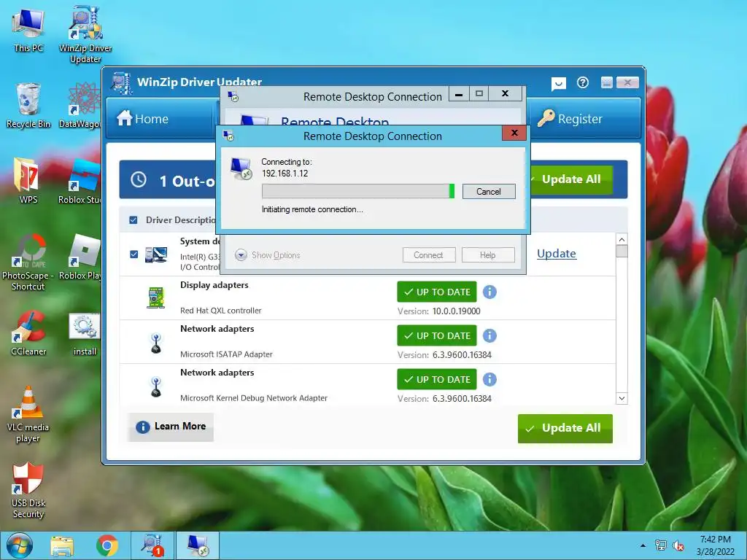Click UP TO DATE for ISATAP Adapter

(x=437, y=335)
